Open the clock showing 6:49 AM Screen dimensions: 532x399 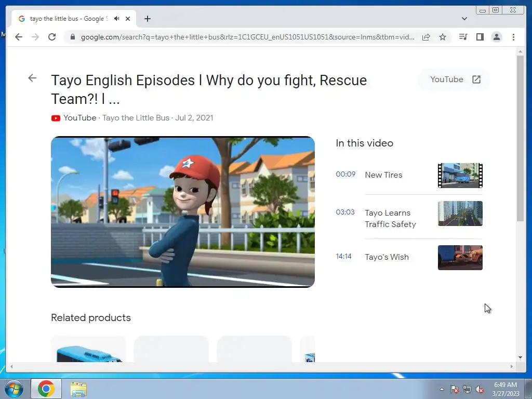coord(506,389)
